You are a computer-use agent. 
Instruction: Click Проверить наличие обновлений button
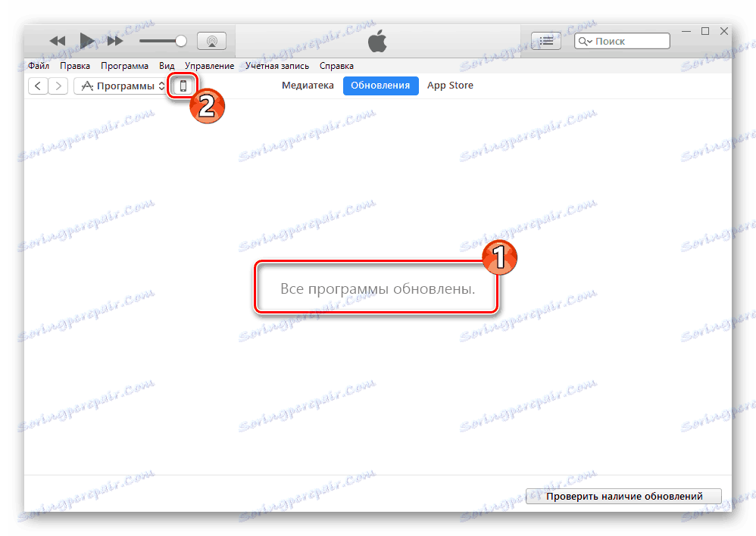pos(623,496)
